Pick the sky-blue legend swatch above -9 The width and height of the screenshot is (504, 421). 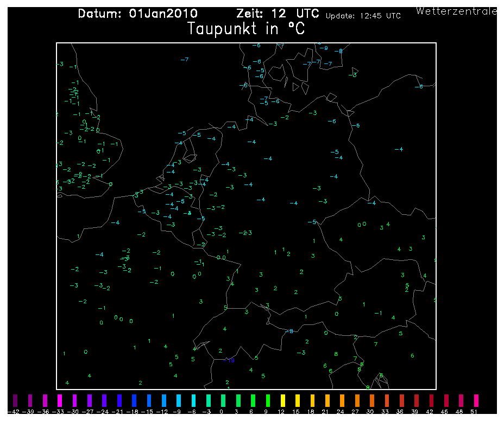pyautogui.click(x=178, y=400)
